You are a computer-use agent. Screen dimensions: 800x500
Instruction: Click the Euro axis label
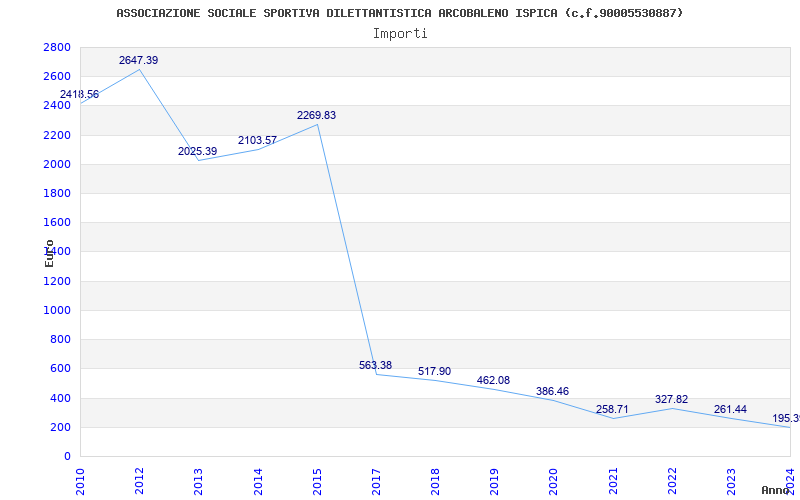[49, 253]
